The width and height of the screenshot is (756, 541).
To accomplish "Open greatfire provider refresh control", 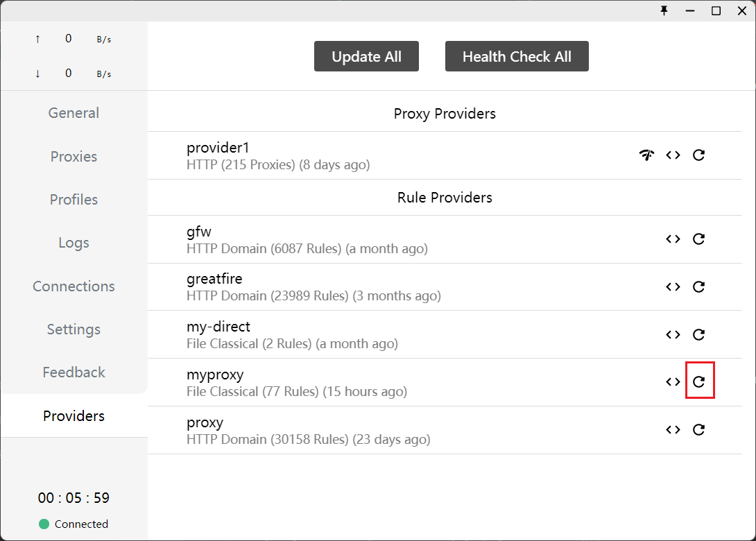I will 698,286.
